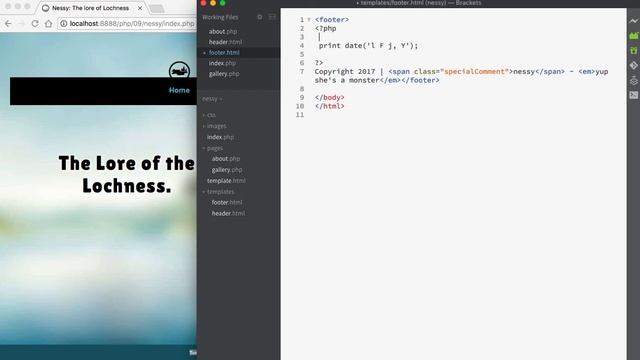This screenshot has height=360, width=640.
Task: Click line number 11 in the gutter
Action: coord(300,115)
